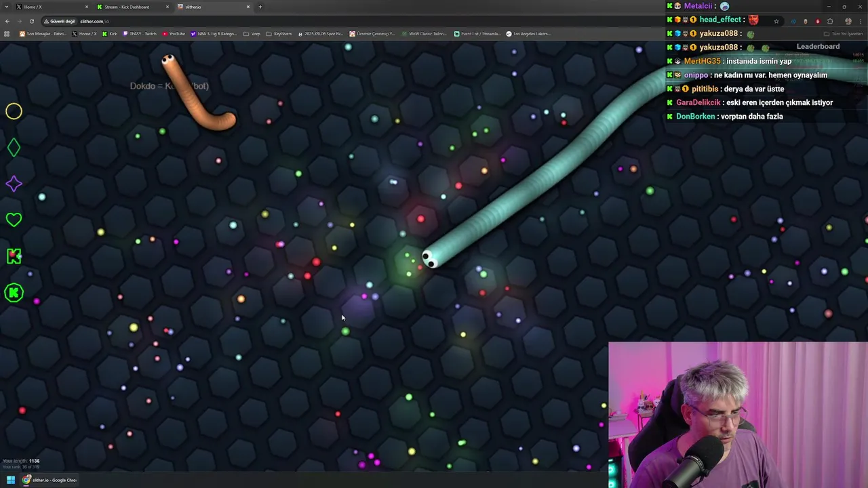Open the Windows Start menu
The height and width of the screenshot is (488, 868).
[11, 480]
